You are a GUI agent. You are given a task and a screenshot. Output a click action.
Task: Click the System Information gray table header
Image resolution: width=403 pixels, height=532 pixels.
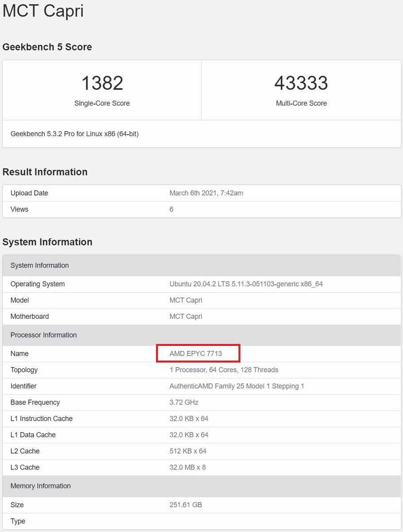tap(202, 266)
